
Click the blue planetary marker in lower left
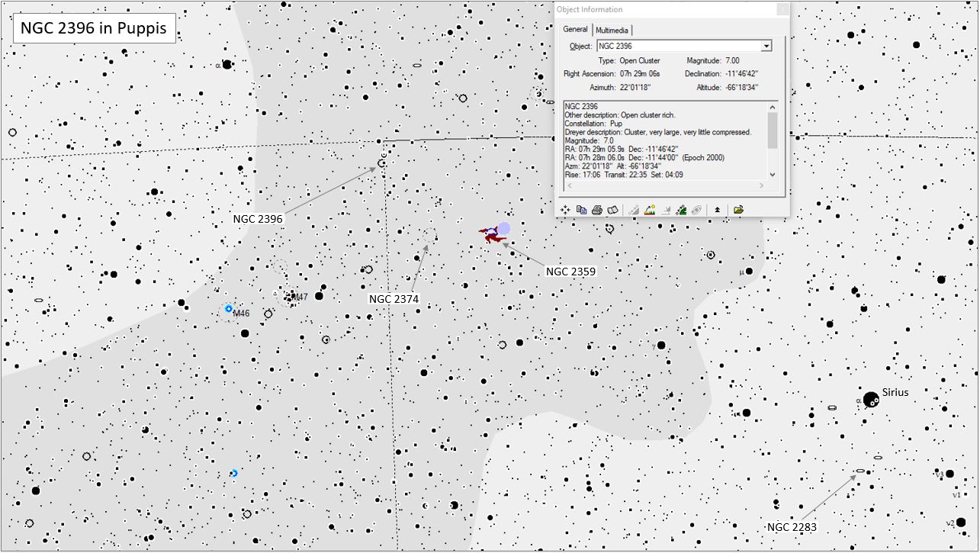(234, 474)
